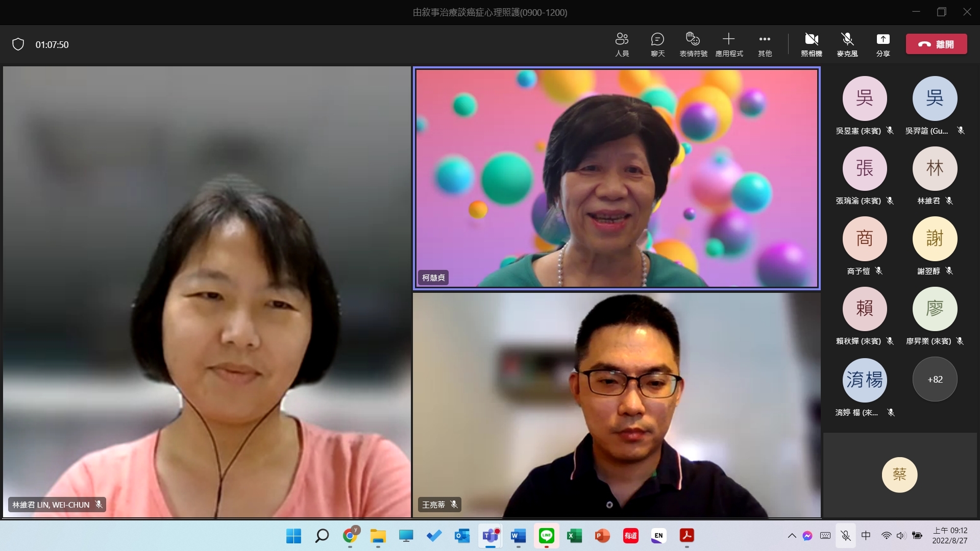Select the 林維君 LIN, WEI-CHUN video tile
980x551 pixels.
click(207, 292)
